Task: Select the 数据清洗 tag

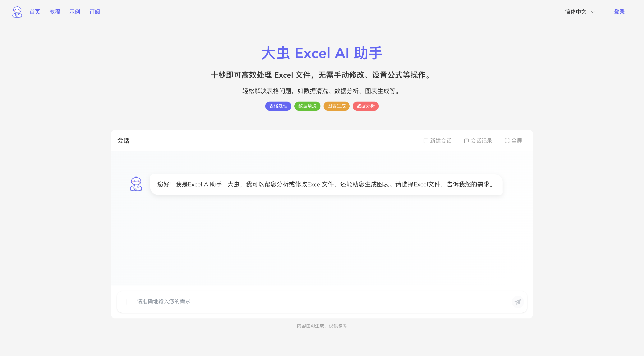Action: click(x=307, y=106)
